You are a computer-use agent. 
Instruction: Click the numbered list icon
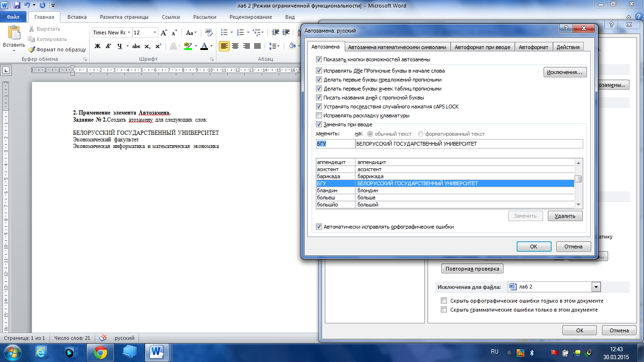240,33
